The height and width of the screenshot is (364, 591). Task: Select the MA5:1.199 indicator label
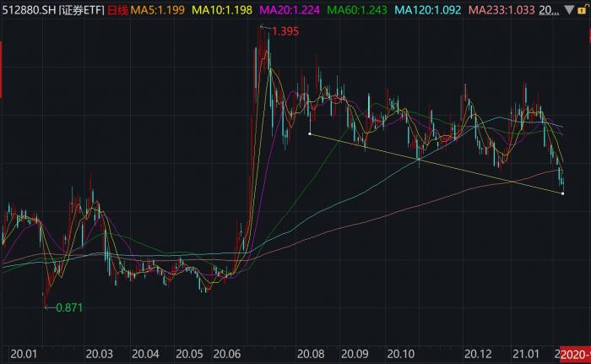158,10
